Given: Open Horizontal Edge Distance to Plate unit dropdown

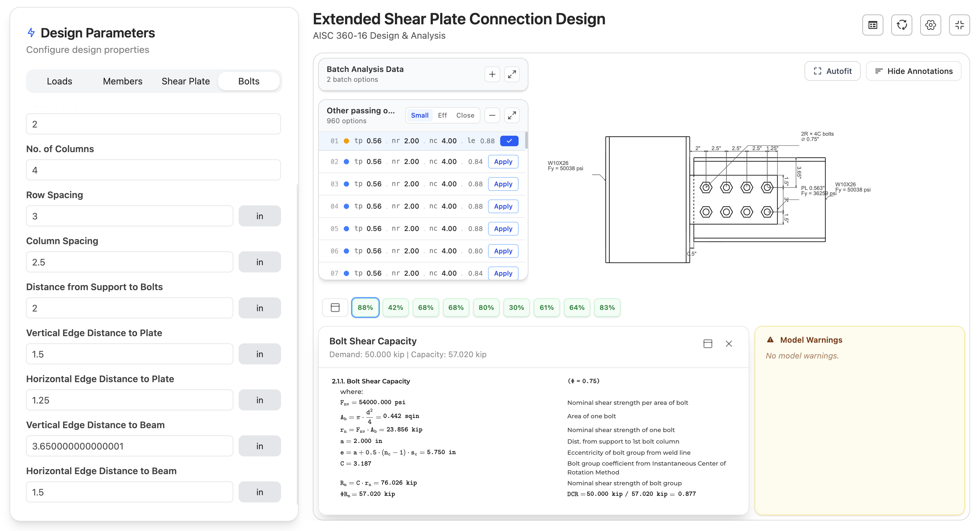Looking at the screenshot, I should pos(259,400).
